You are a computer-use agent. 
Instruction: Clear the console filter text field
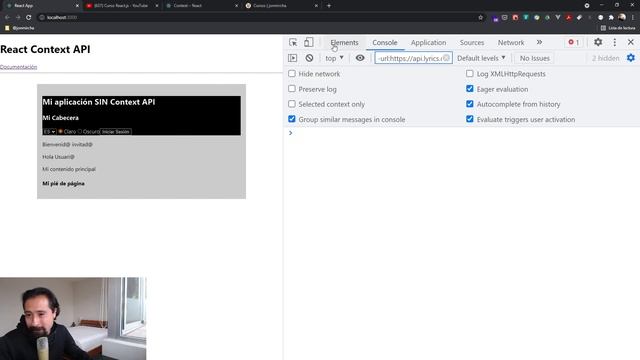click(446, 58)
